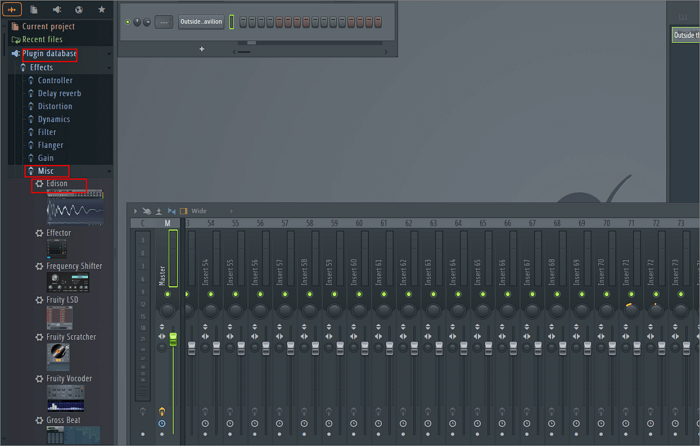Click Insert 54 latency clock icon
The height and width of the screenshot is (446, 700).
[205, 423]
